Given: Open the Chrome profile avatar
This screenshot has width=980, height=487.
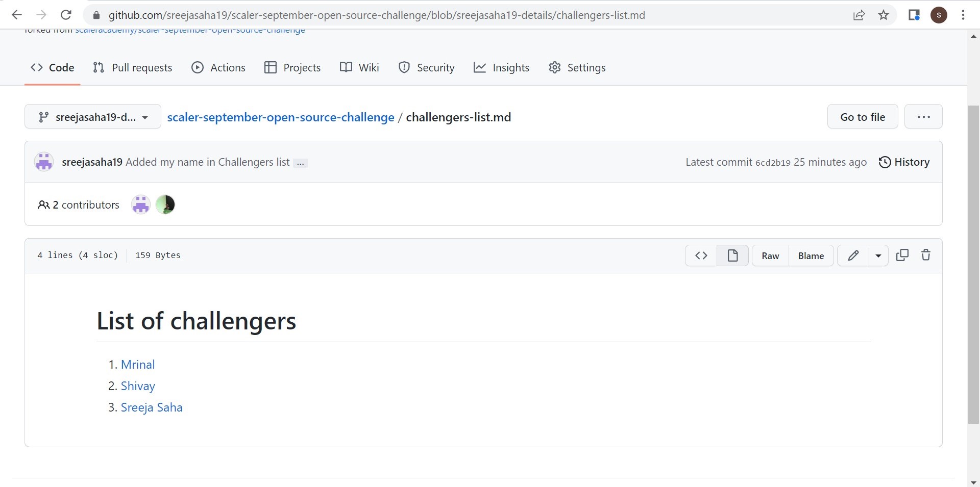Looking at the screenshot, I should click(939, 15).
